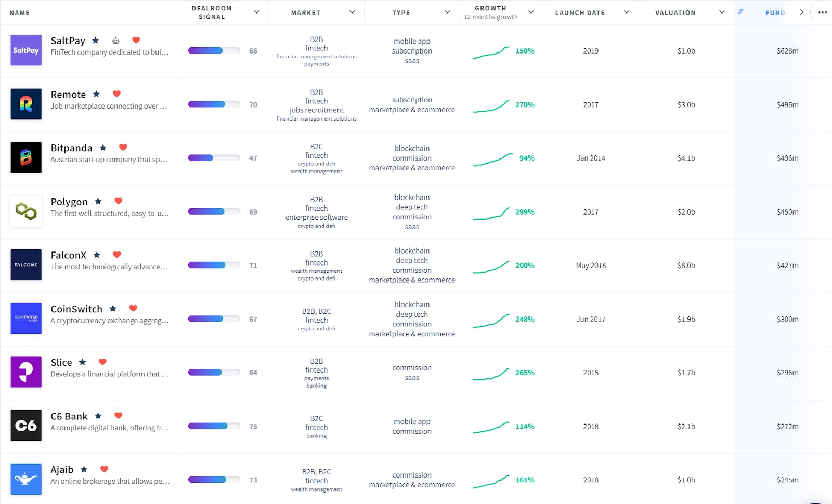Toggle the heart favorite for Polygon
The width and height of the screenshot is (832, 504).
(x=119, y=201)
